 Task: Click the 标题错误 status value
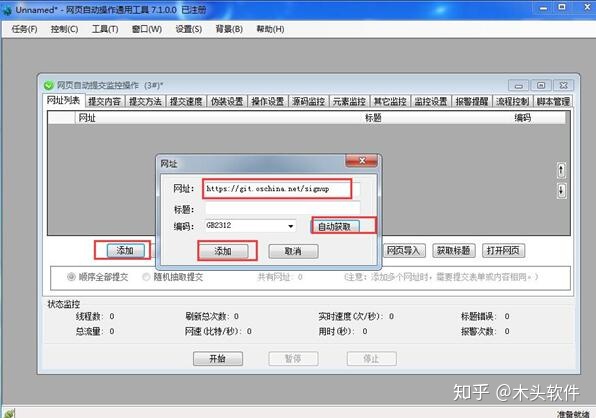pos(507,316)
